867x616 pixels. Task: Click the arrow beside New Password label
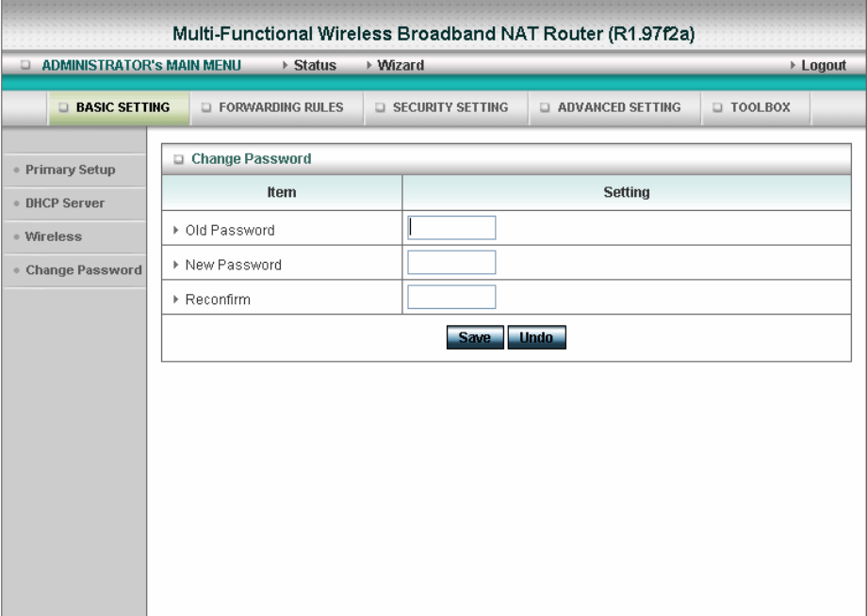coord(176,265)
